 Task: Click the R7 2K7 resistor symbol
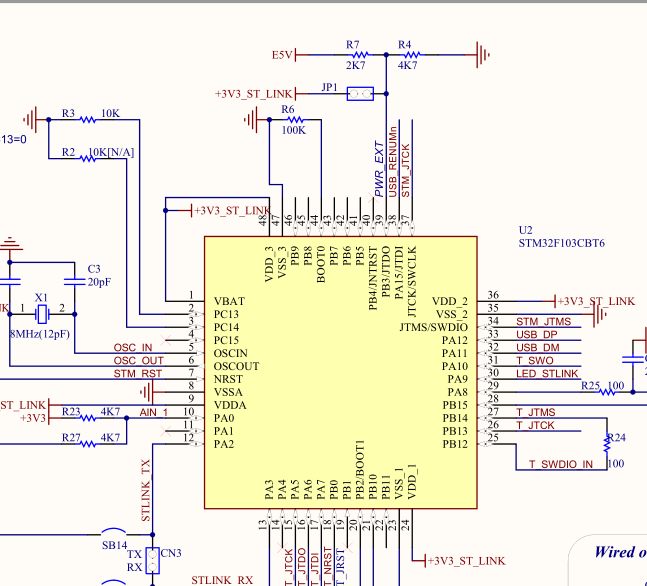pyautogui.click(x=361, y=54)
